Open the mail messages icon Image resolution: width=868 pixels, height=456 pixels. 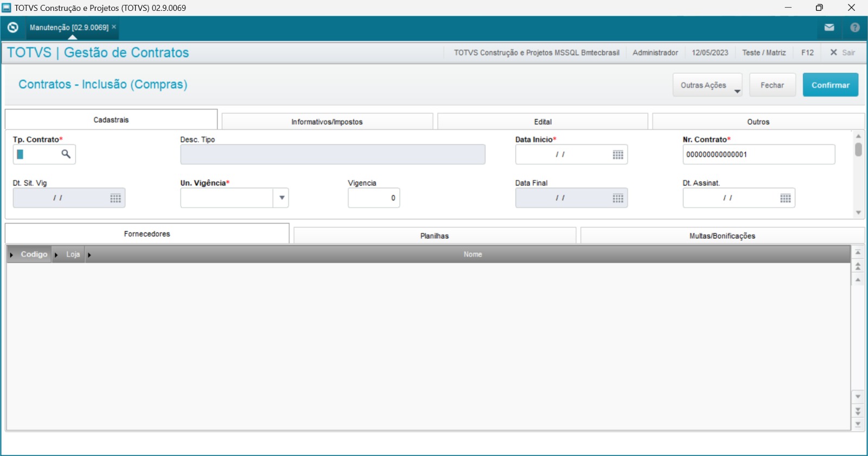click(829, 27)
